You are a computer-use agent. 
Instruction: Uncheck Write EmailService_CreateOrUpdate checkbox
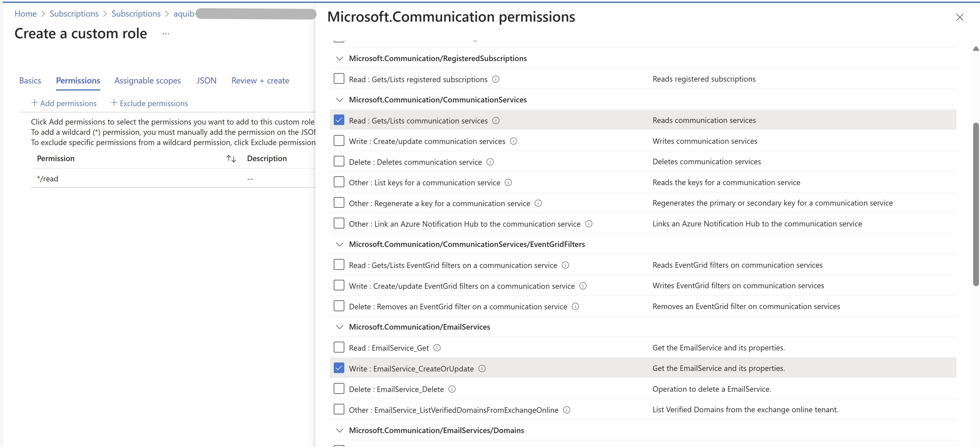coord(339,368)
